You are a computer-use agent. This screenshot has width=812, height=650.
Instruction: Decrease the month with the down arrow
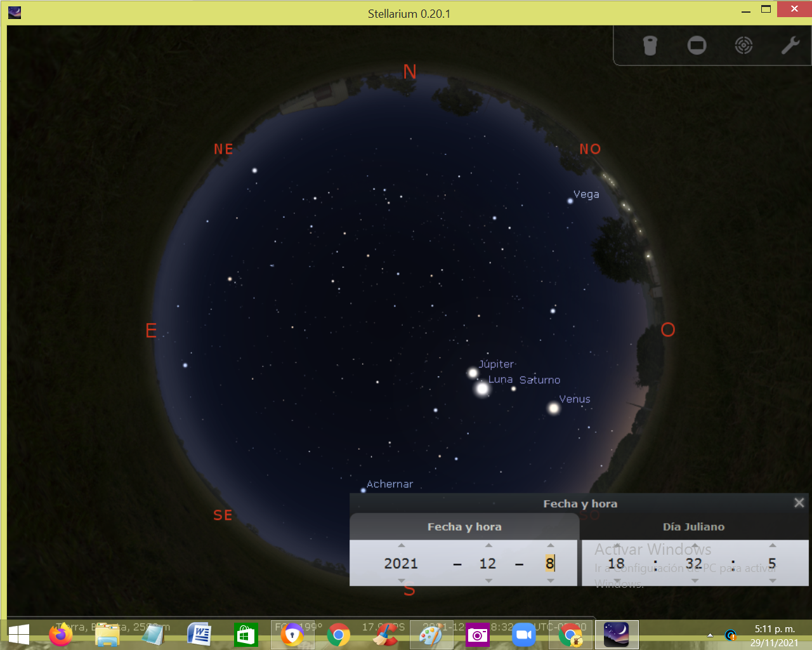pos(488,581)
